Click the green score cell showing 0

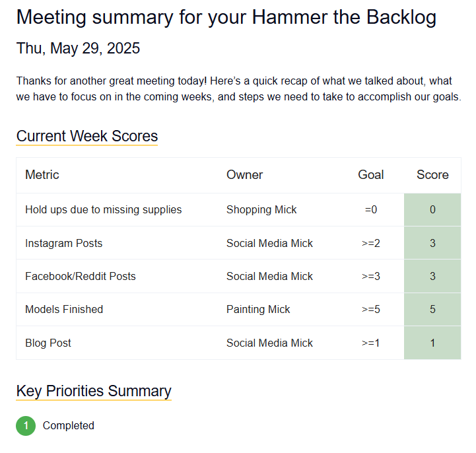tap(432, 210)
